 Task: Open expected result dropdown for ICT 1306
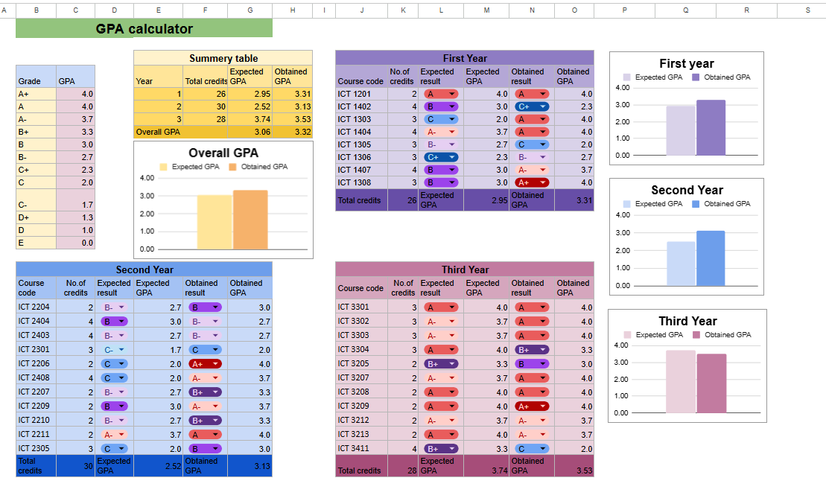(441, 158)
